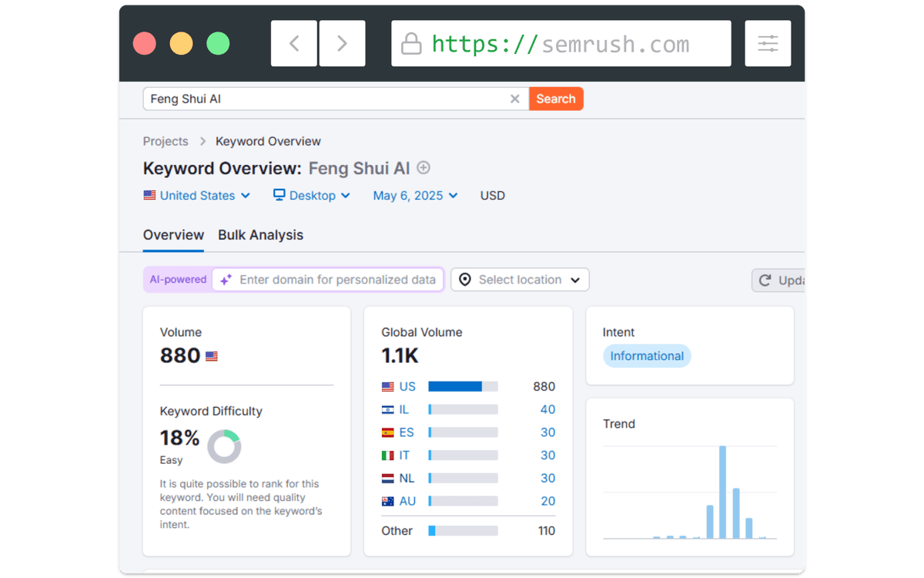
Task: Click the Informational intent badge
Action: (x=647, y=356)
